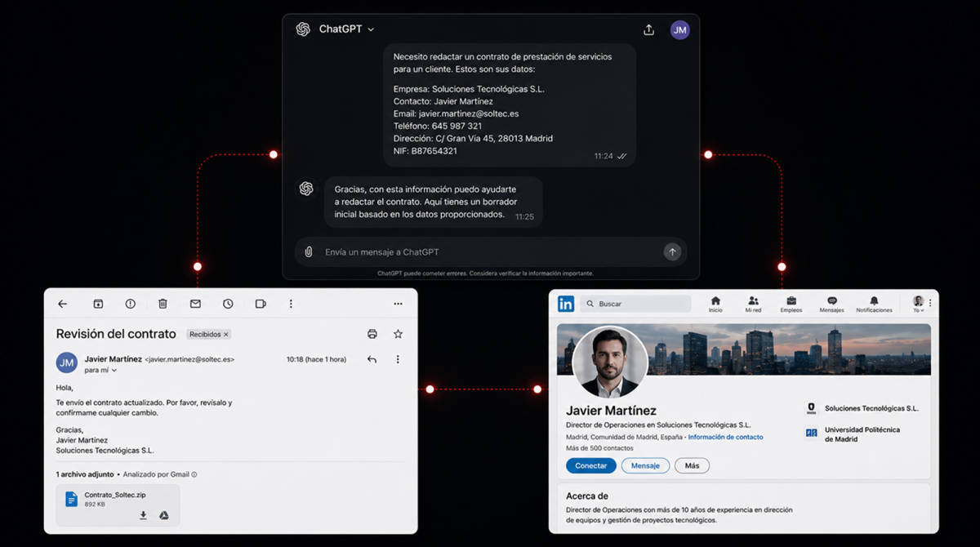Print the email using printer icon

click(372, 334)
